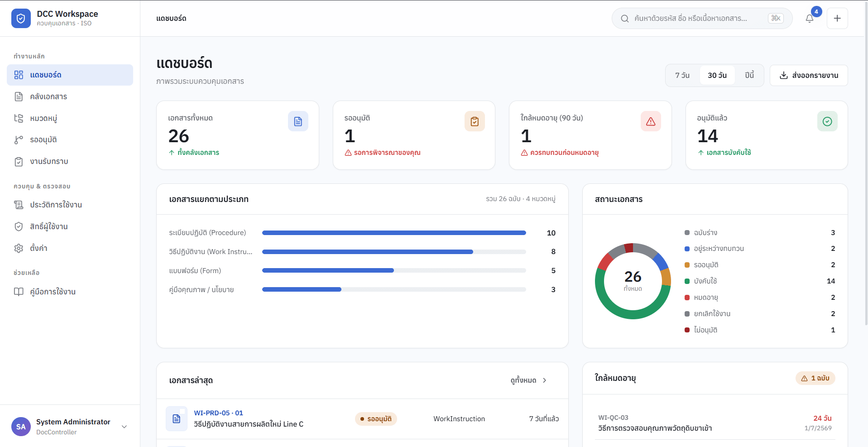Click ส่งออกรายงาน export button
868x447 pixels.
coord(809,75)
